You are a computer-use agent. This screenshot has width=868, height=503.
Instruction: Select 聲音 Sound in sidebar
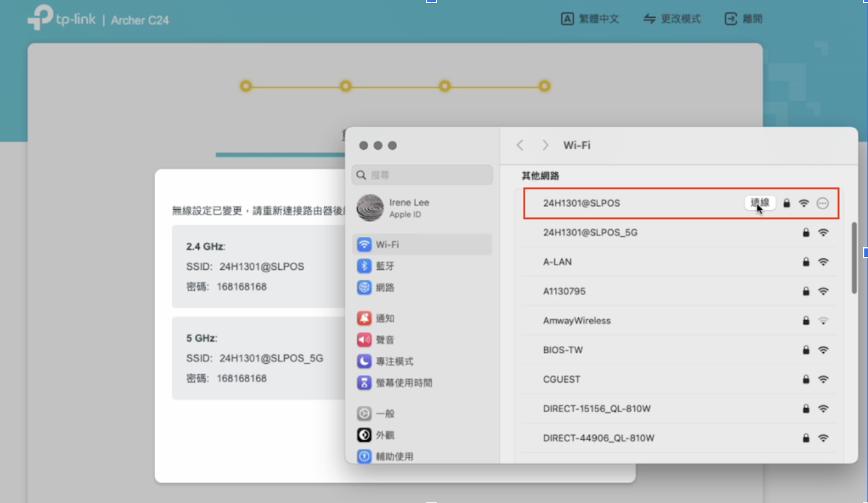(422, 340)
